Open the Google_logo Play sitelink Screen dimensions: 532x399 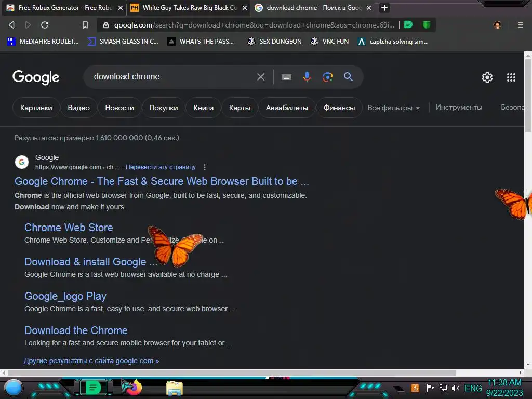pos(65,296)
